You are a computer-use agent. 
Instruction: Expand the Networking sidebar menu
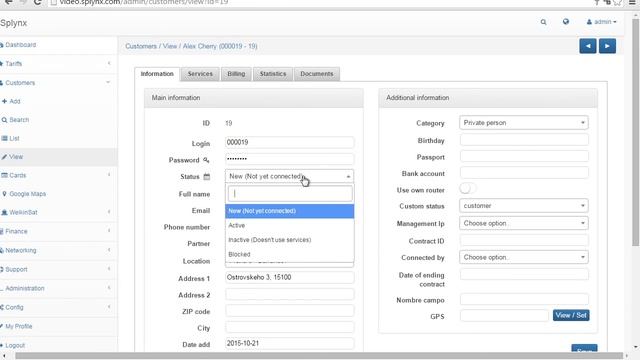pyautogui.click(x=58, y=250)
